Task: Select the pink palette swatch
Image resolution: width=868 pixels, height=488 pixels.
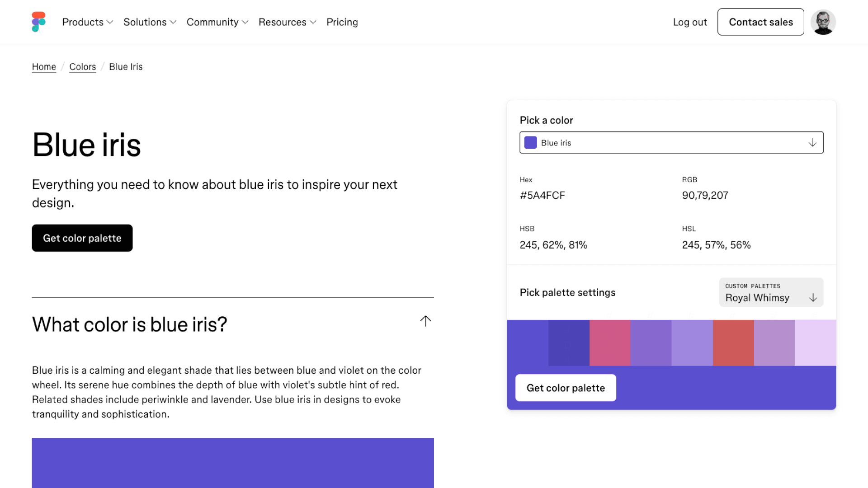Action: [610, 343]
